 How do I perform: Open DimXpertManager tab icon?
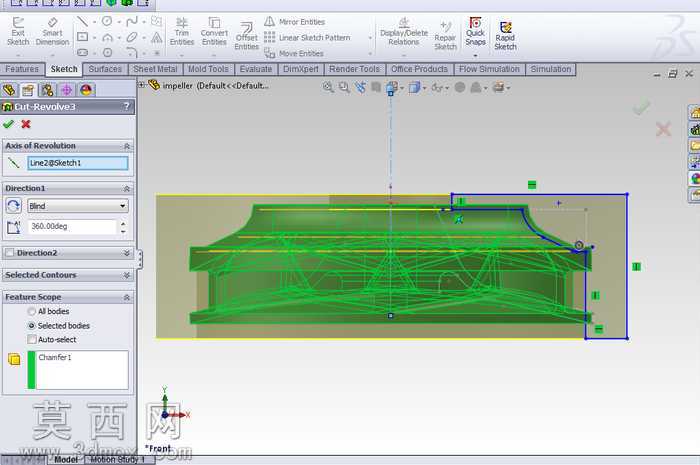click(x=67, y=90)
